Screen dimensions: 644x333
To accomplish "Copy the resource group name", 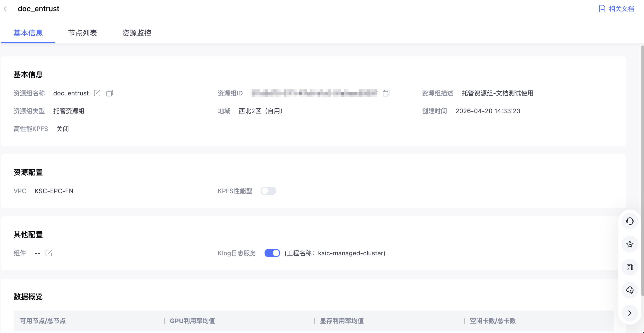I will point(110,93).
